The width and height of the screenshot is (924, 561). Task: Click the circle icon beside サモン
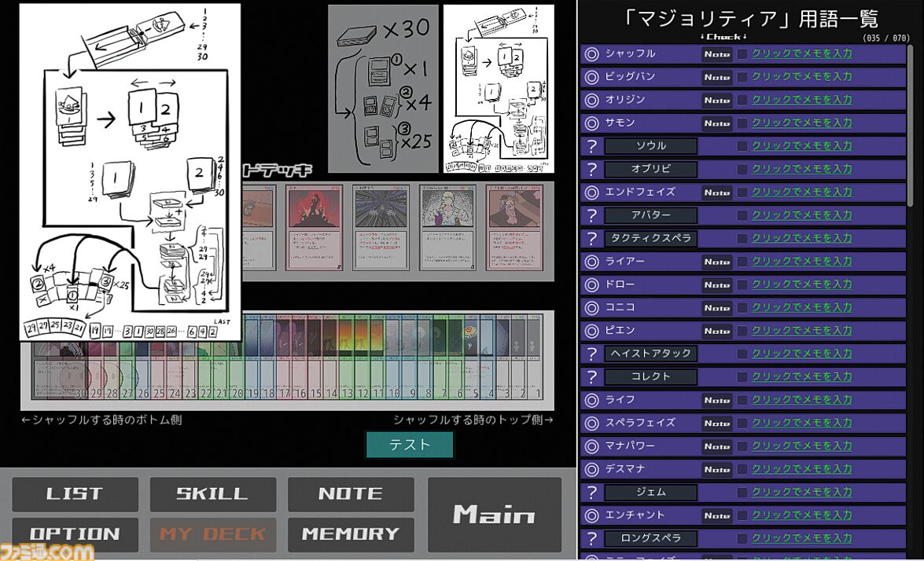pos(591,123)
